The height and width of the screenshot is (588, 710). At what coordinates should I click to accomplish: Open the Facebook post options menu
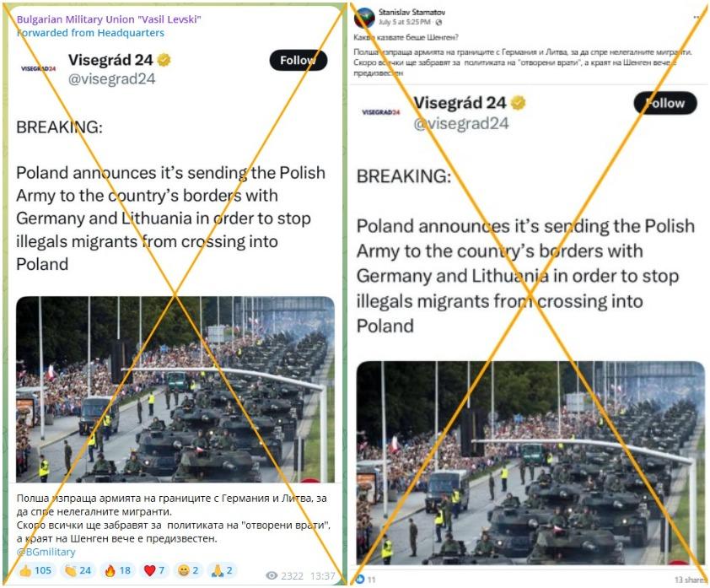(697, 17)
